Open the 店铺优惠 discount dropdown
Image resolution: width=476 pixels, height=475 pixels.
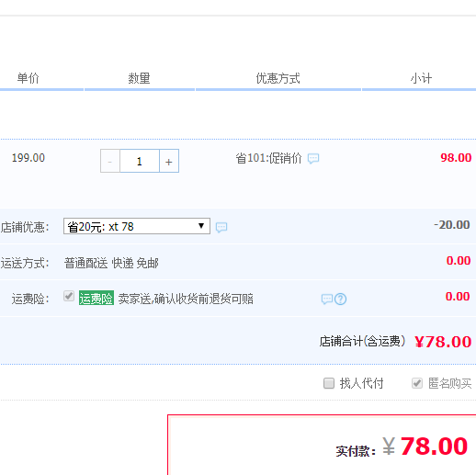(x=137, y=226)
